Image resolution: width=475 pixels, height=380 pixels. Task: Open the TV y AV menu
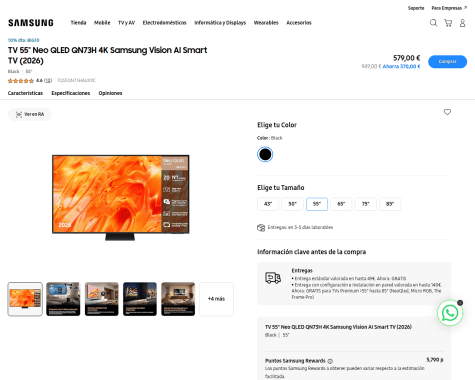pyautogui.click(x=126, y=23)
